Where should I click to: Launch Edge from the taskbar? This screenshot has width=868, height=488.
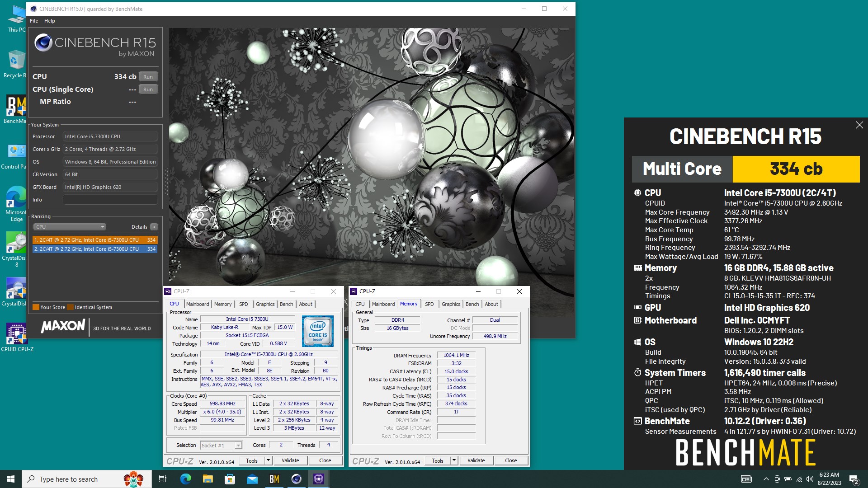185,479
